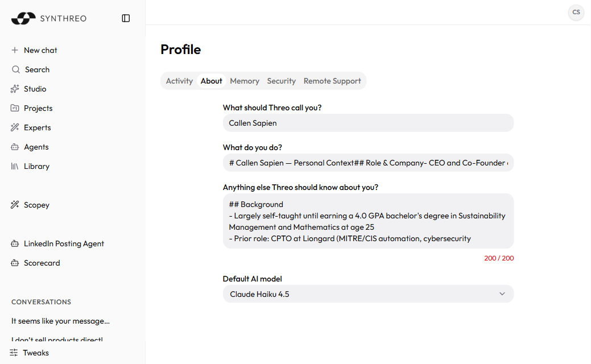The image size is (591, 364).
Task: Select the About tab
Action: tap(211, 81)
